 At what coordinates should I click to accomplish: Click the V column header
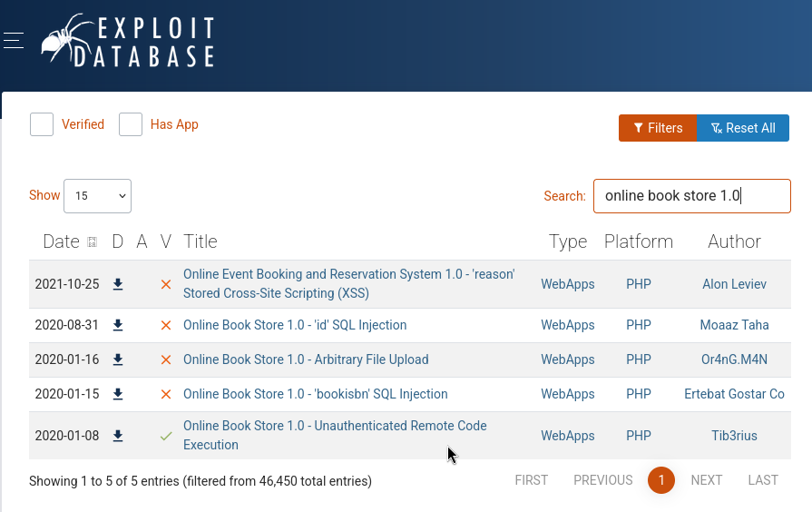pyautogui.click(x=165, y=241)
